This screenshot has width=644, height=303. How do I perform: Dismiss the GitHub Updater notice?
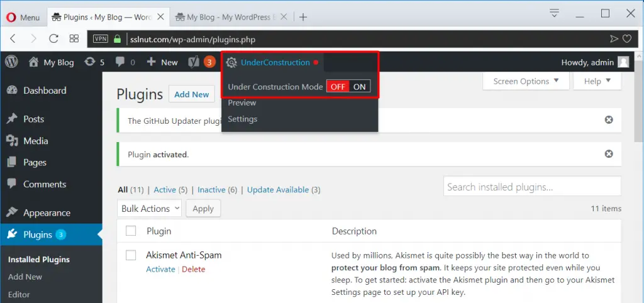609,119
